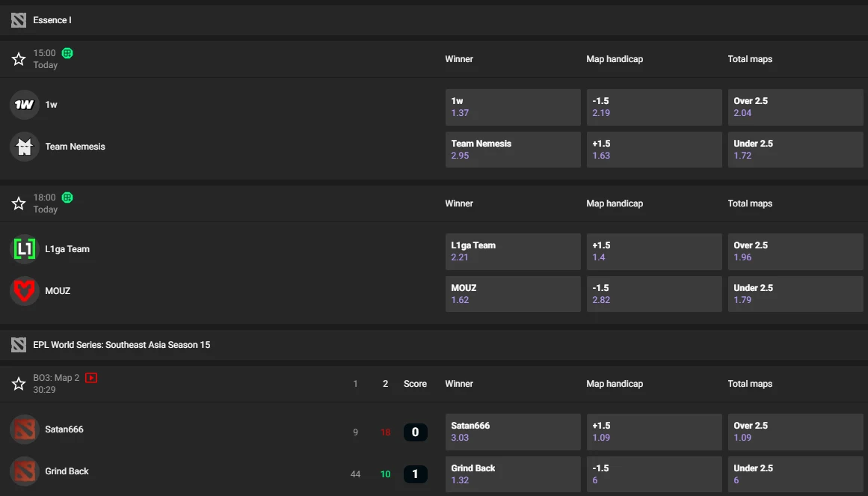Click Satan666 map 2 score 18

(385, 432)
